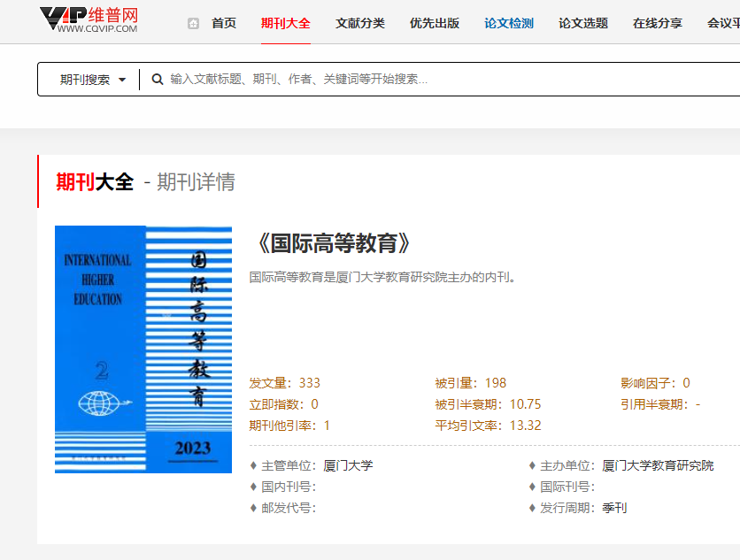Click the 国际高等教育 journal cover image
This screenshot has width=740, height=560.
[x=143, y=349]
